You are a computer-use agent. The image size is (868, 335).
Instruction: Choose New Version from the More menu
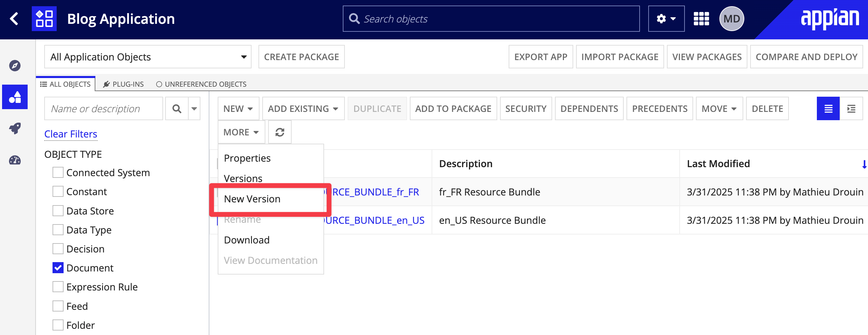pyautogui.click(x=252, y=199)
